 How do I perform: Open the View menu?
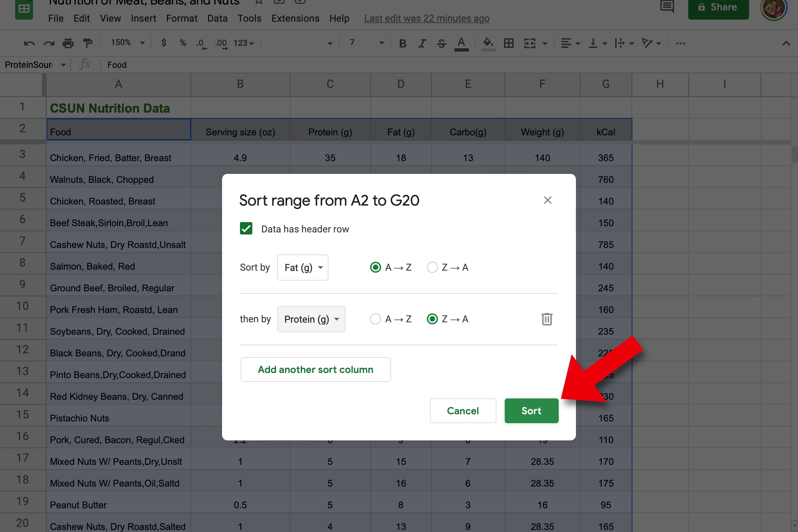tap(111, 18)
